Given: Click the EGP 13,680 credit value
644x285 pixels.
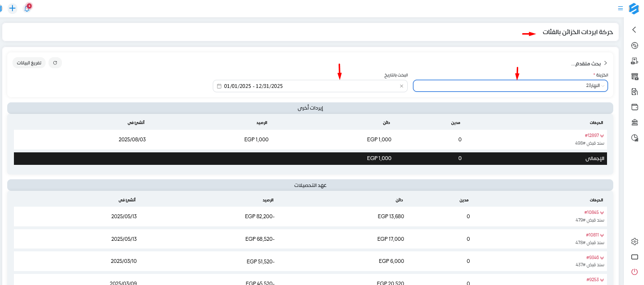Looking at the screenshot, I should (391, 216).
